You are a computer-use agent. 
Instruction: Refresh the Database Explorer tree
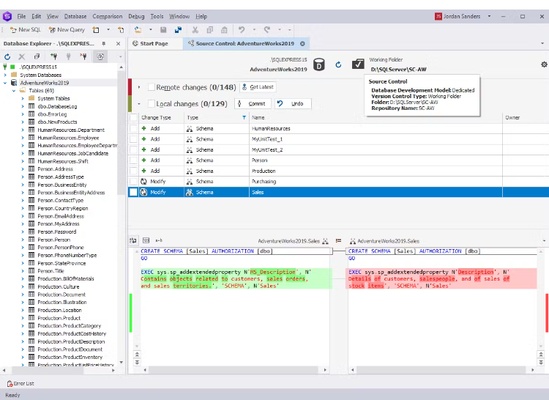pos(7,56)
